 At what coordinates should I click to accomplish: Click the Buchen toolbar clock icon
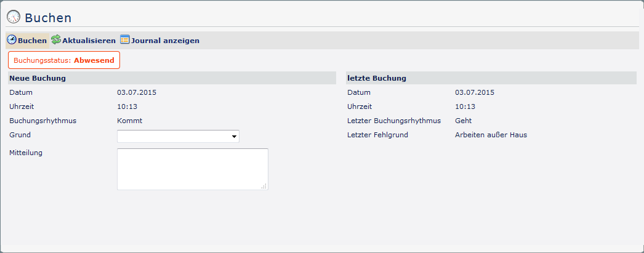point(11,40)
